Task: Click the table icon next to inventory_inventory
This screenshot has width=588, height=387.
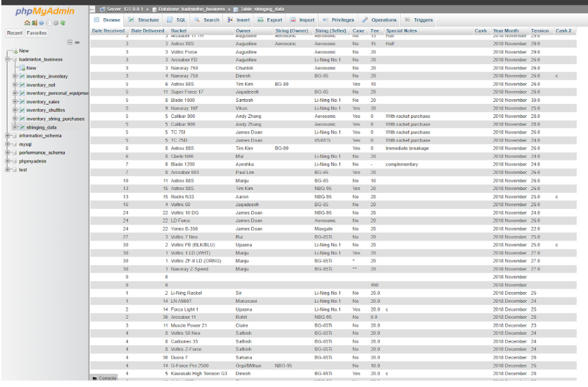Action: click(22, 76)
